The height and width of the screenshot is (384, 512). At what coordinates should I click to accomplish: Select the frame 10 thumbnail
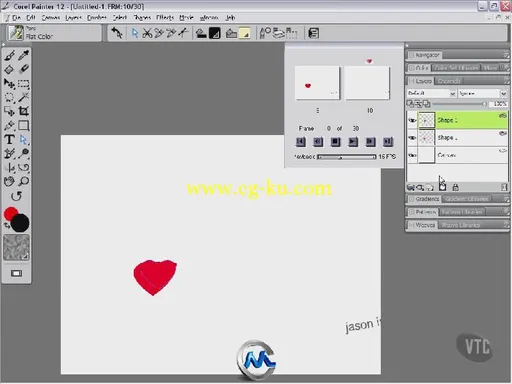pyautogui.click(x=367, y=83)
